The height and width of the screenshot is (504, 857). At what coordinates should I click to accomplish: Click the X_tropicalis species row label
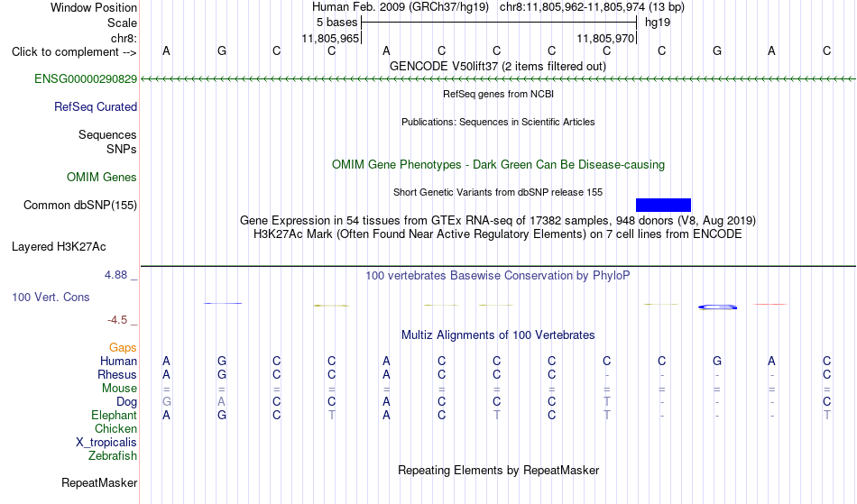[106, 443]
